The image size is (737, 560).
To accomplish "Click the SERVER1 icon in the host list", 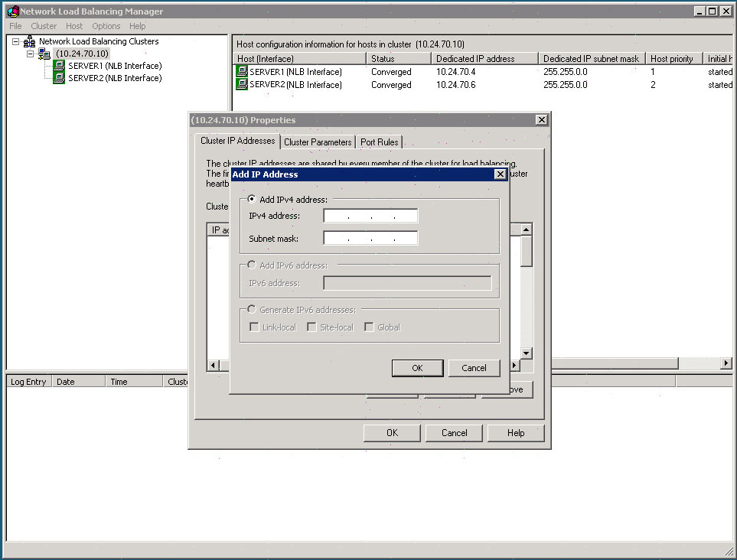I will click(x=242, y=71).
